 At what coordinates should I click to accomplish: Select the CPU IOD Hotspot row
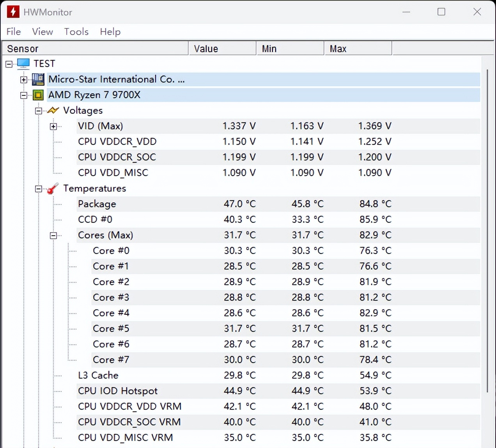pyautogui.click(x=278, y=391)
